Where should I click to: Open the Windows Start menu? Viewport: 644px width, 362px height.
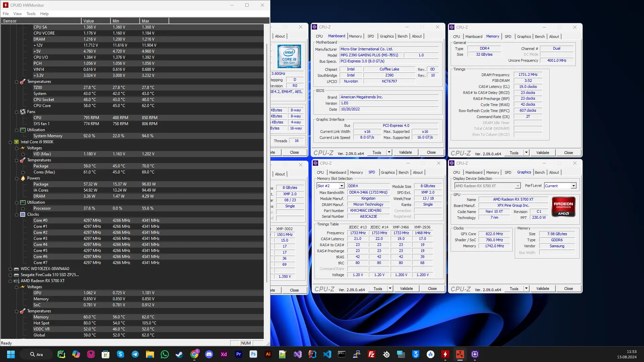coord(11,354)
